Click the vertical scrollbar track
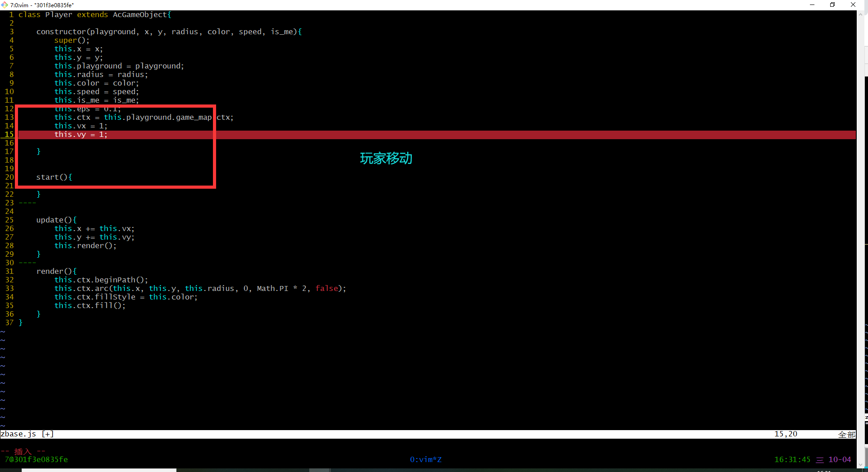868x472 pixels. click(860, 225)
